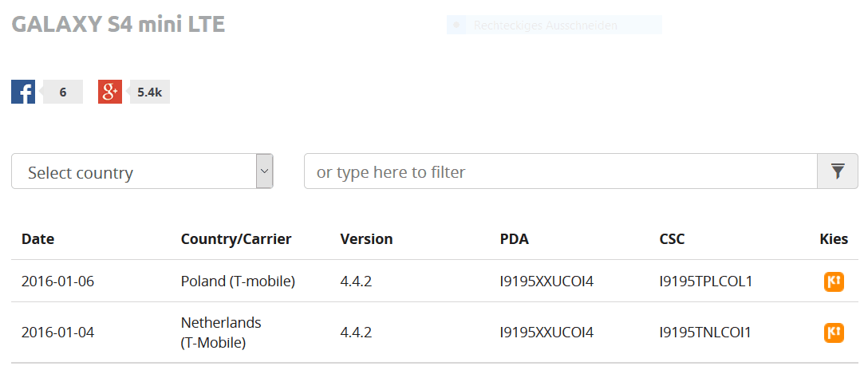The image size is (868, 370).
Task: Click the Country/Carrier column header
Action: (236, 239)
